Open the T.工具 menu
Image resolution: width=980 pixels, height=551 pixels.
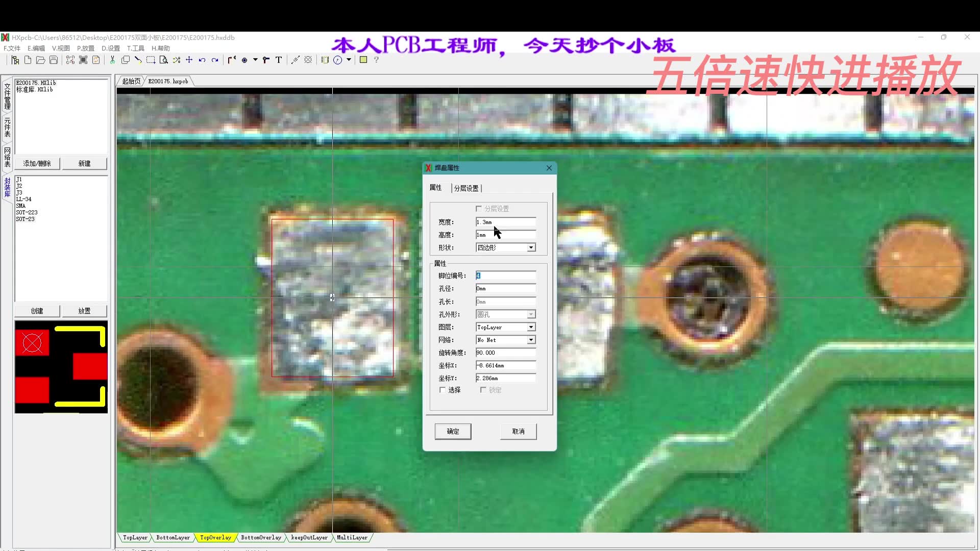pos(135,48)
